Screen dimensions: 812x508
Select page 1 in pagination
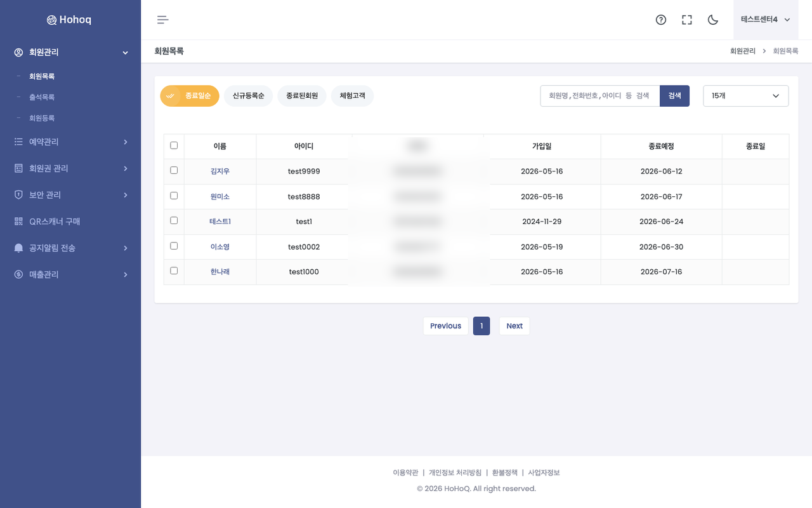(481, 326)
